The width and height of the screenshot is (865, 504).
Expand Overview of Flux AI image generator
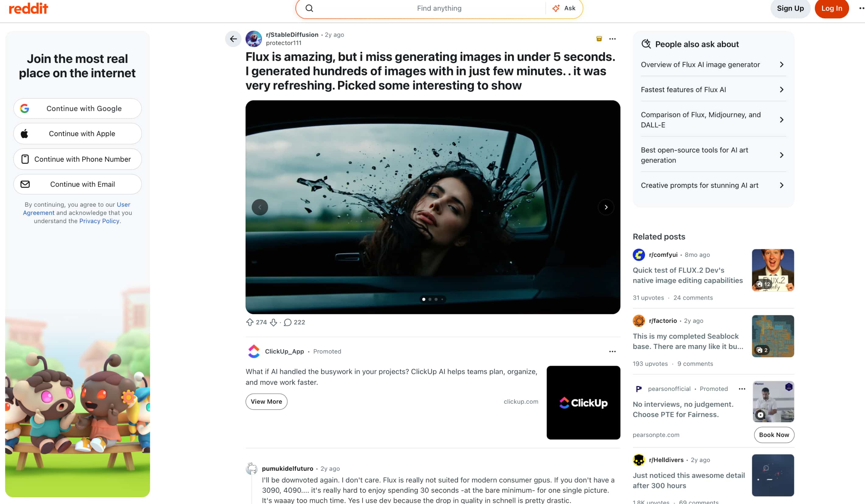(713, 64)
